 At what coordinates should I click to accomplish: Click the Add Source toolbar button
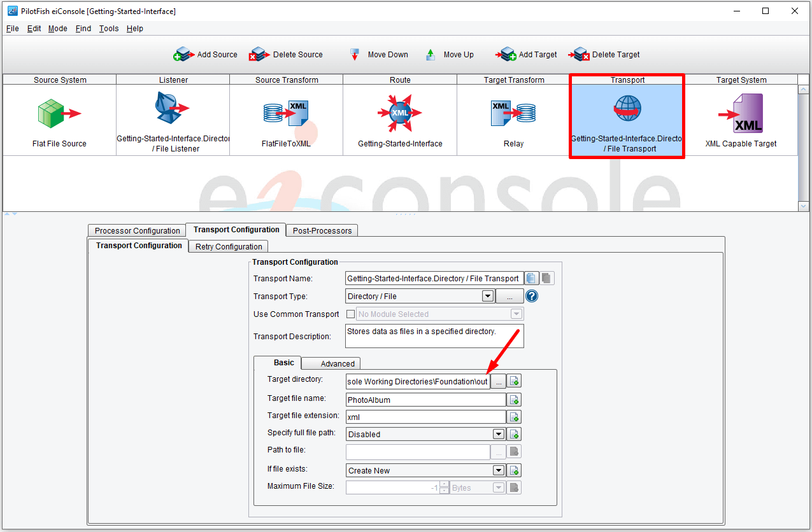coord(205,55)
